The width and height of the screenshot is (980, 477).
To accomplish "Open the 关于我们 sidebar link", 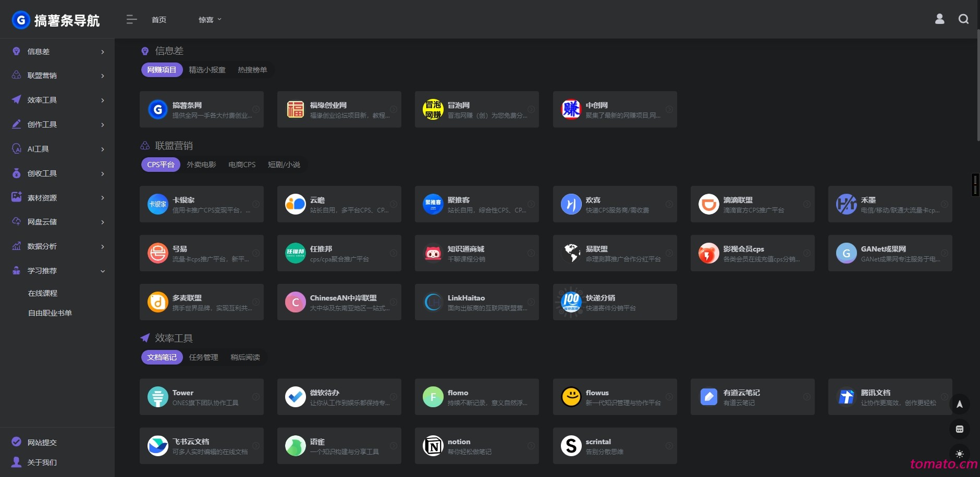I will point(42,462).
